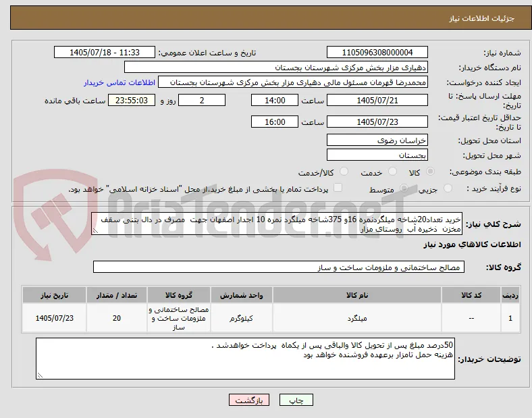Click the میلگرد item name cell
532x418 pixels.
click(357, 318)
